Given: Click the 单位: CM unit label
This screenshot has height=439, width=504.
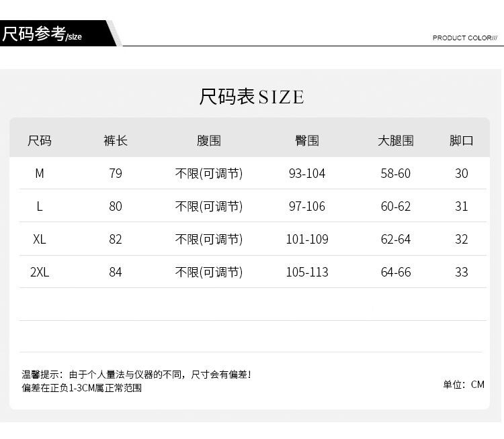Looking at the screenshot, I should (x=464, y=385).
